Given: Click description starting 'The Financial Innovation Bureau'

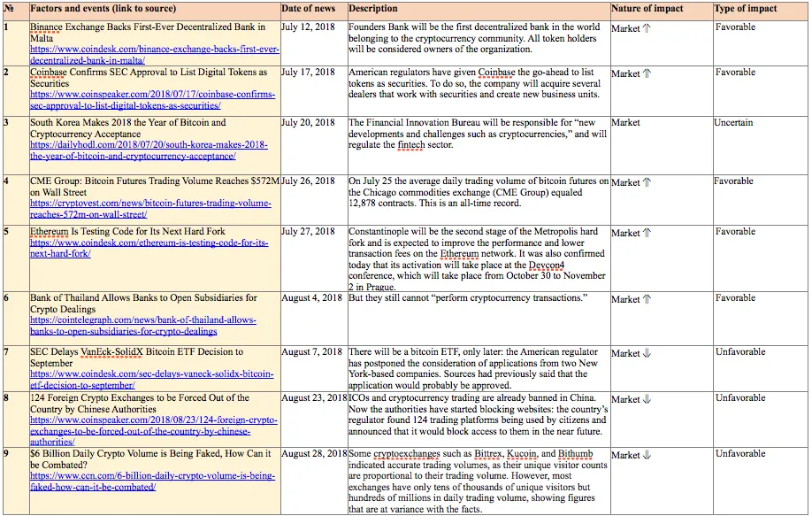Looking at the screenshot, I should coord(478,134).
